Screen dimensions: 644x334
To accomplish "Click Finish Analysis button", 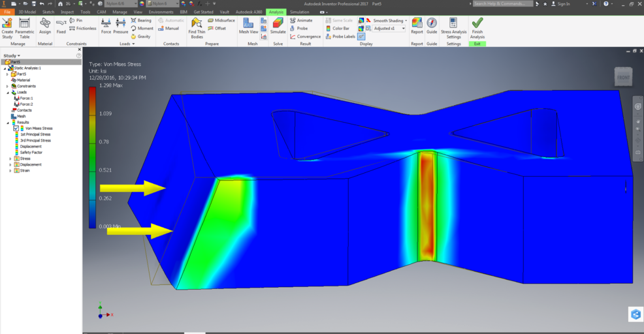I will (477, 26).
